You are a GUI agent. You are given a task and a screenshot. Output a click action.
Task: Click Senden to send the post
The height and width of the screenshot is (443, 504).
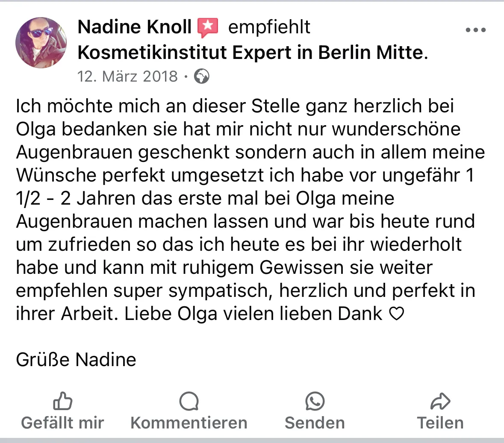pos(315,422)
